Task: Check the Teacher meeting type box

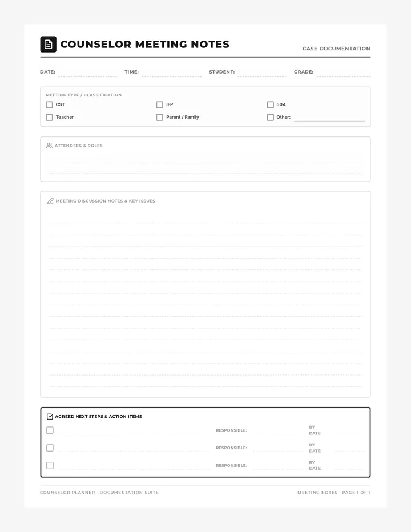Action: pyautogui.click(x=49, y=117)
